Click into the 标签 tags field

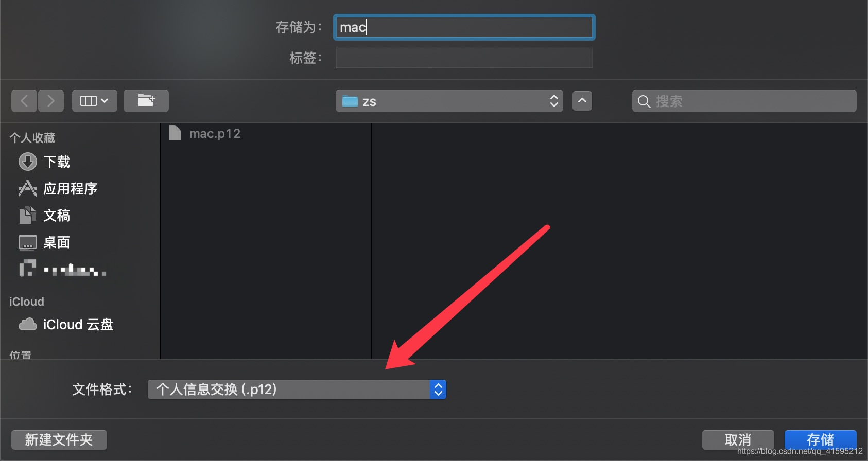click(x=464, y=58)
